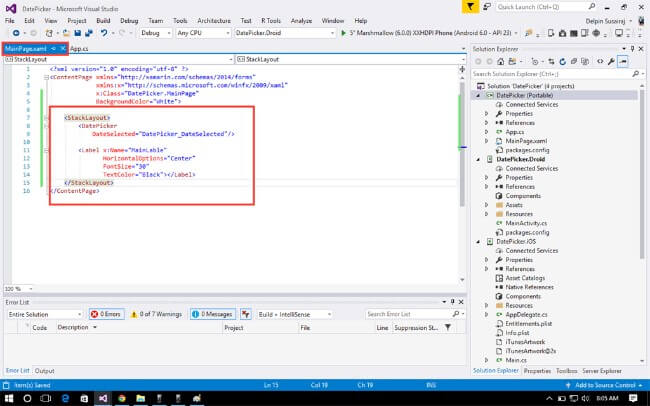The image size is (650, 406).
Task: Click the Home icon in Solution Explorer
Action: pos(499,61)
